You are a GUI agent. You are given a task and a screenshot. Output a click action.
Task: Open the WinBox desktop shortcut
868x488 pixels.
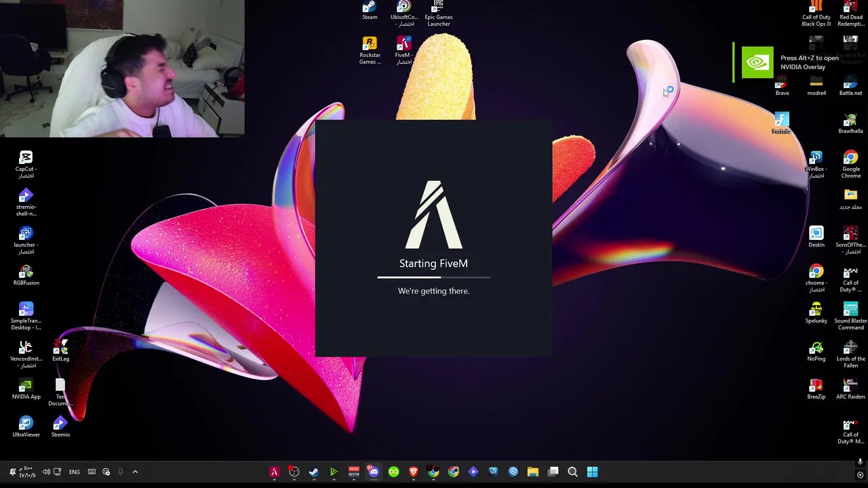816,165
